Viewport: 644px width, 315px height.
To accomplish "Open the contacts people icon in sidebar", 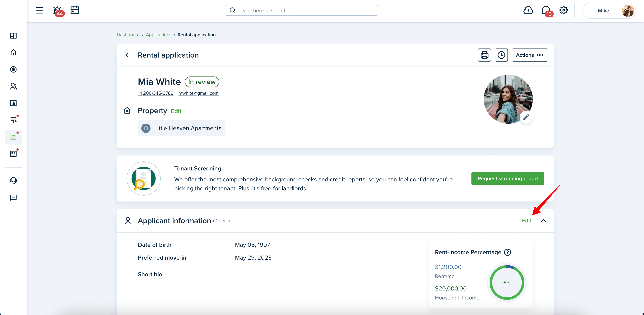I will pos(13,86).
